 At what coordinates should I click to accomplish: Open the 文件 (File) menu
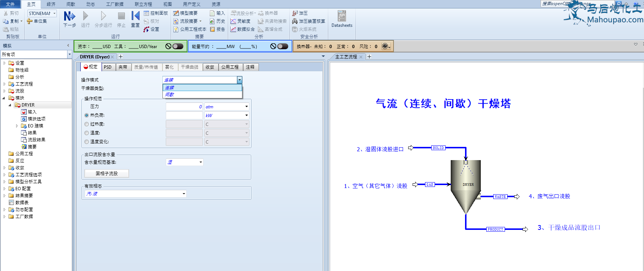point(10,4)
